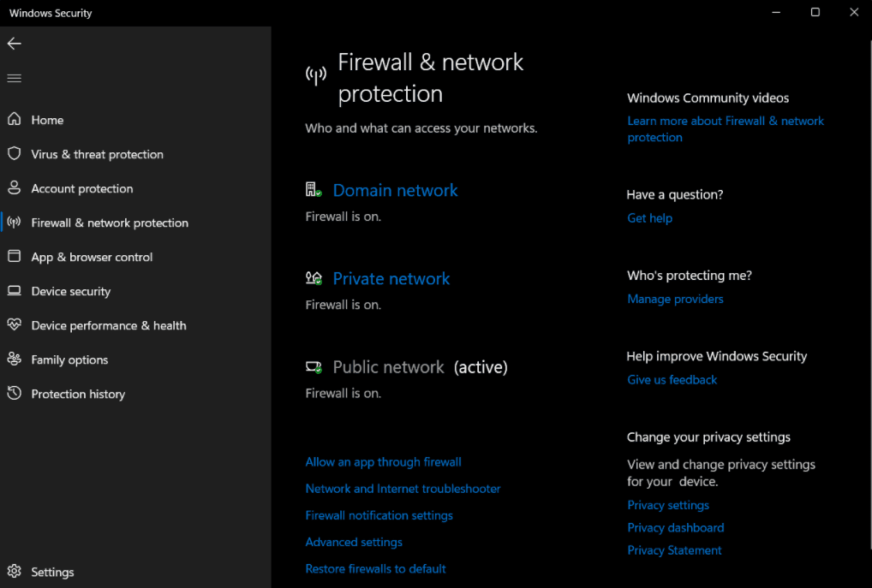This screenshot has height=588, width=872.
Task: Open Family options people icon
Action: coord(15,359)
